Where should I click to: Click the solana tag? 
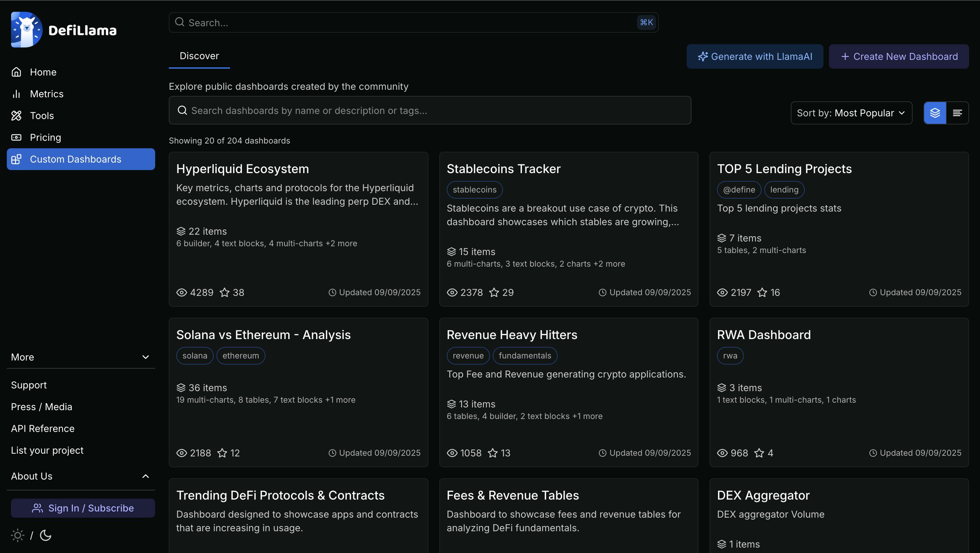click(195, 356)
